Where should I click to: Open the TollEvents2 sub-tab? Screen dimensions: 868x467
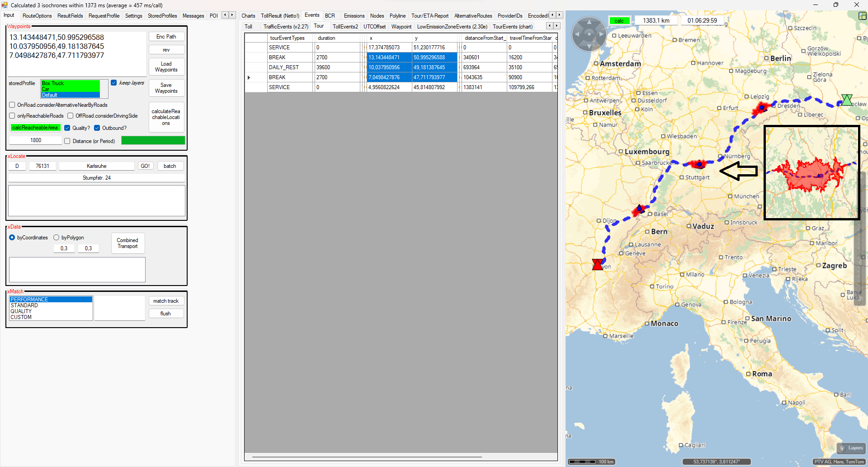345,27
